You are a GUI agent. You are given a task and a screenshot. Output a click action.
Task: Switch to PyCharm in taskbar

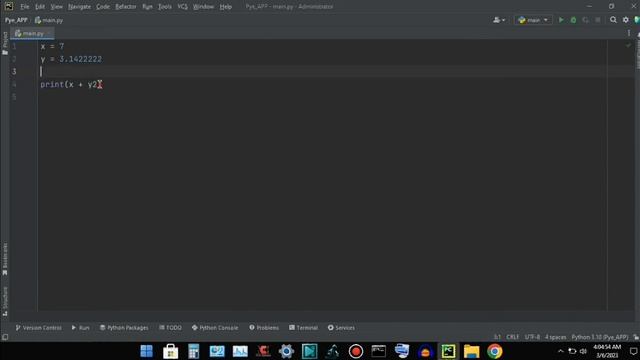point(448,351)
